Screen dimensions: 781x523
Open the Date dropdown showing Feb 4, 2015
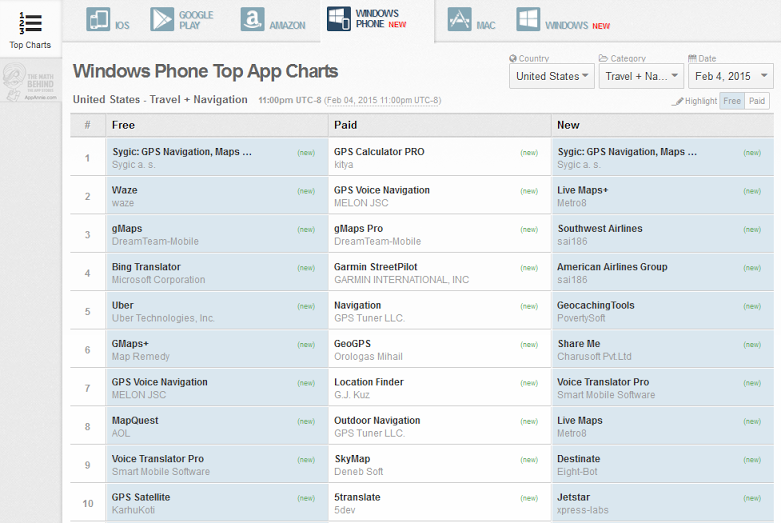point(731,76)
